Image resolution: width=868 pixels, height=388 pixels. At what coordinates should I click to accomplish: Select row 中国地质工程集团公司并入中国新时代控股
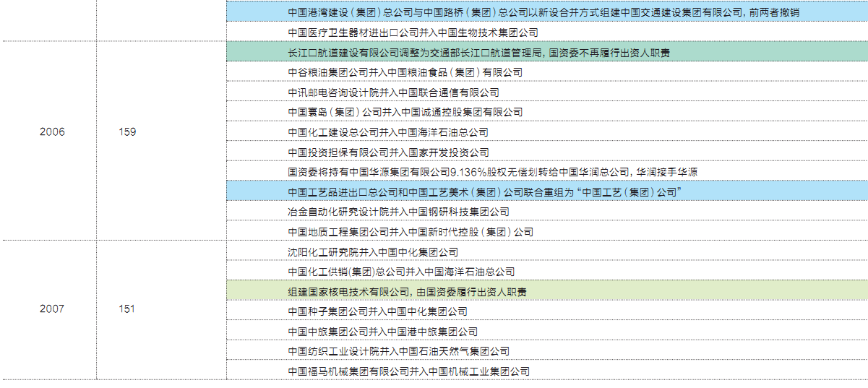[547, 232]
